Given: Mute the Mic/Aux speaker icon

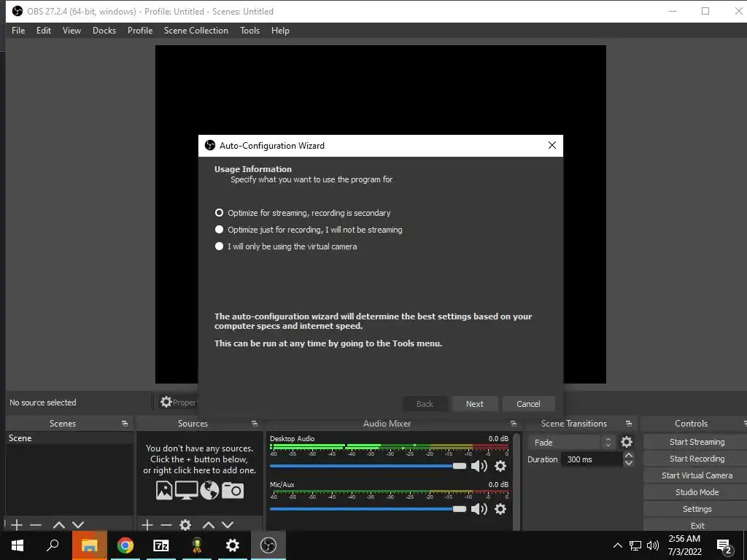Looking at the screenshot, I should 479,509.
